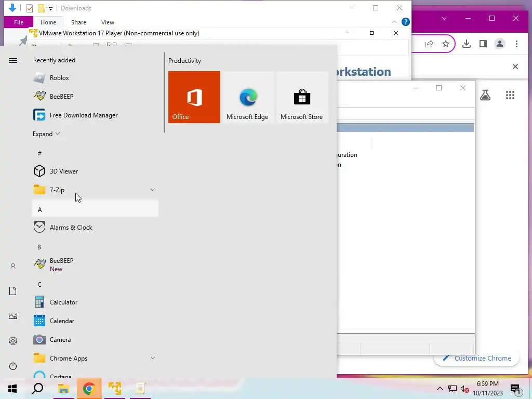Expand the 7-Zip folder

153,190
